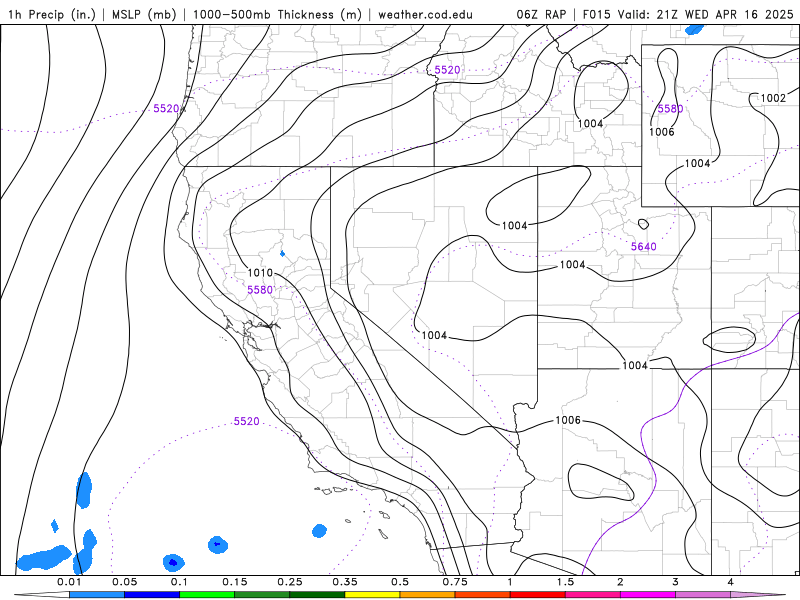Select the 1.5 legend value
This screenshot has width=800, height=600.
(x=565, y=582)
